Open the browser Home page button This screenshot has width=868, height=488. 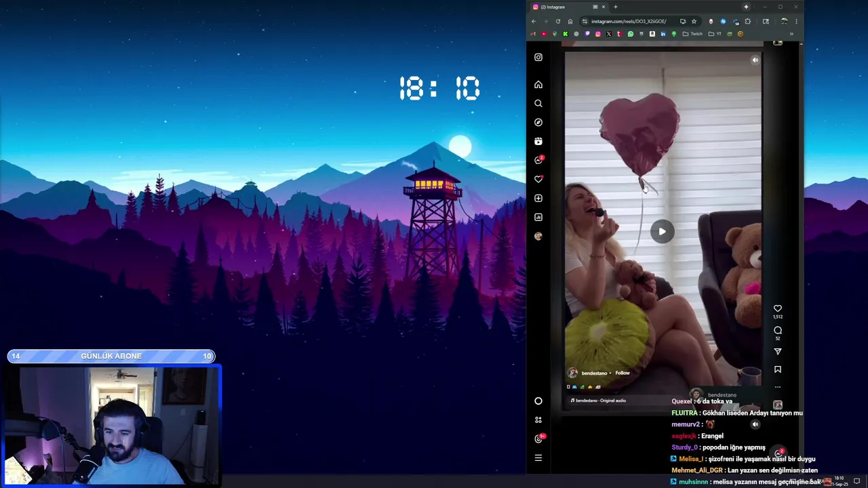[x=570, y=21]
